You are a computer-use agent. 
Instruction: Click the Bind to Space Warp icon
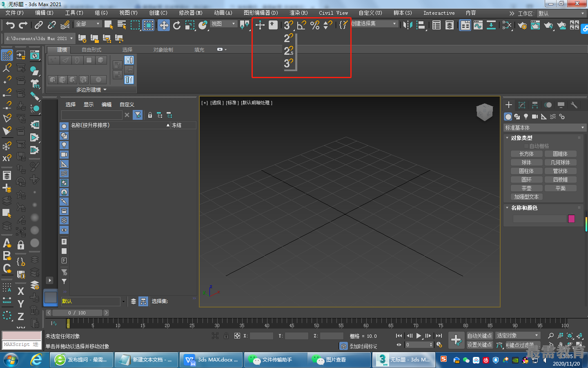click(x=65, y=25)
